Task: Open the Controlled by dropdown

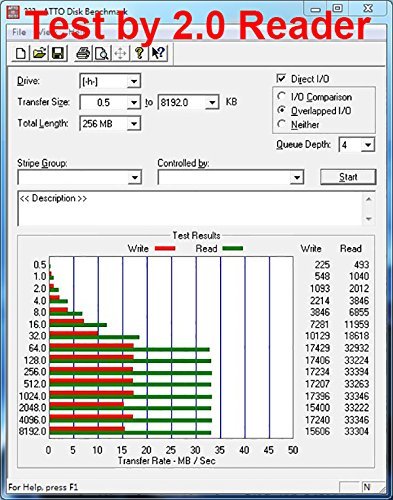Action: [x=296, y=177]
